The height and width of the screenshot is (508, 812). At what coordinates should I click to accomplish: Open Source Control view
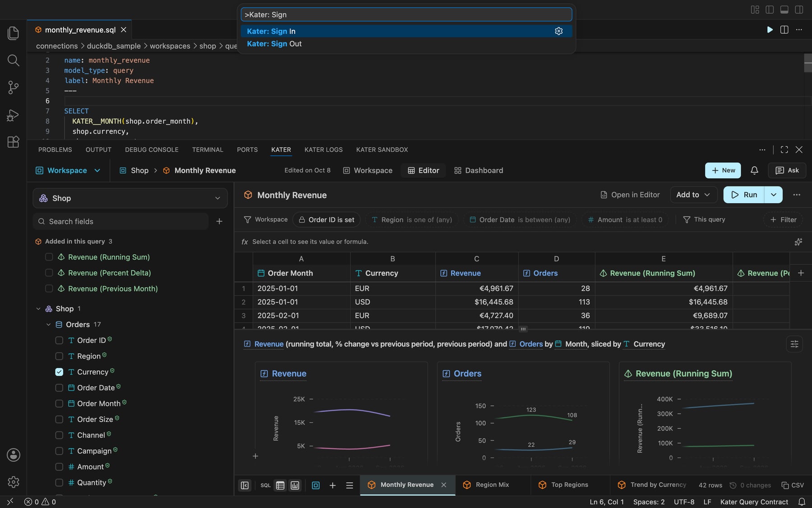(14, 87)
